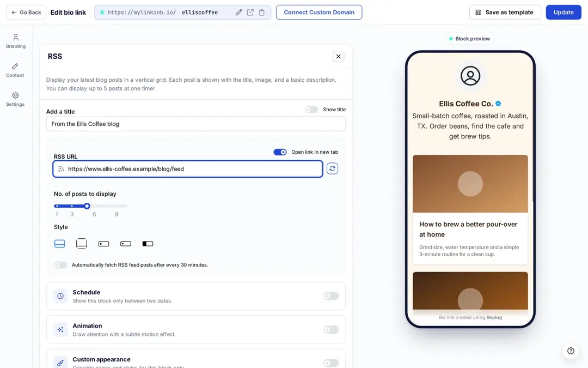Click the 'Small-batch coffee' bio text
Screen dimensions: 588x368
click(470, 126)
